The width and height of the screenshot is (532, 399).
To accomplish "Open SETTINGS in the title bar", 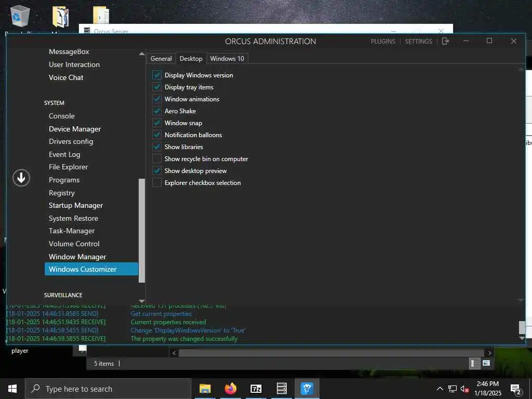I will (418, 42).
